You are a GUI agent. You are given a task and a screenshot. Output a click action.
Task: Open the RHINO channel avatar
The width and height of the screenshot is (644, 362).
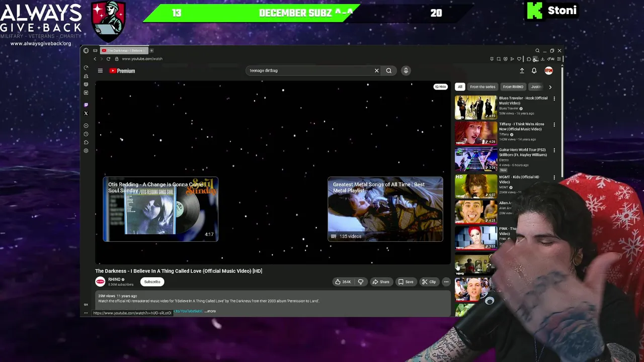pos(100,282)
